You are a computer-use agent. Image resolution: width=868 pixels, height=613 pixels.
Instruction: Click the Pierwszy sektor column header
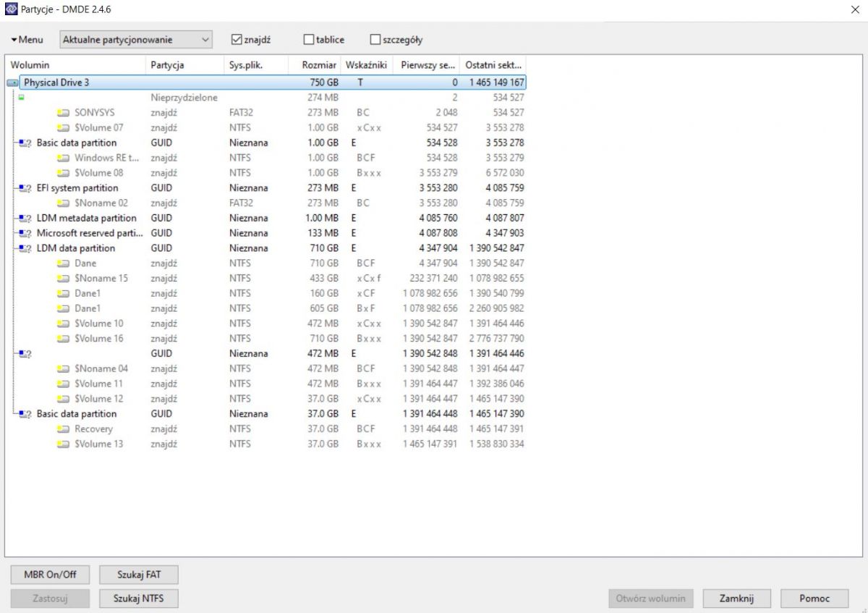click(x=426, y=64)
